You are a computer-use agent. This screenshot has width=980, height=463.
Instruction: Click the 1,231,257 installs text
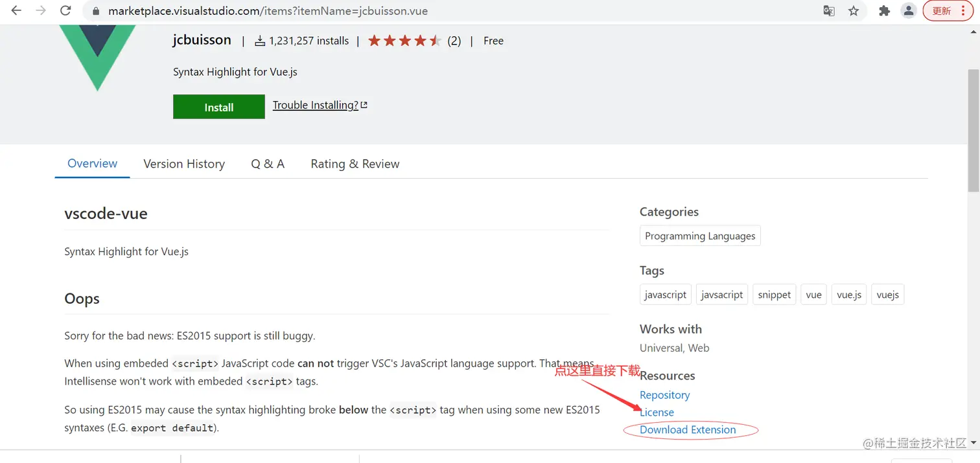(309, 41)
